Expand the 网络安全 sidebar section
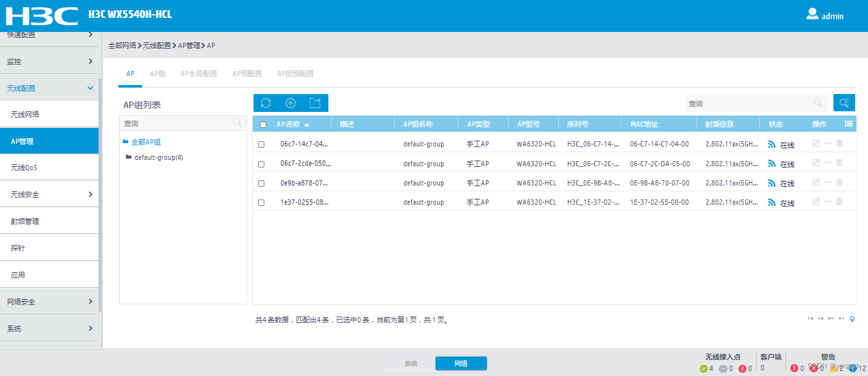 (x=45, y=301)
